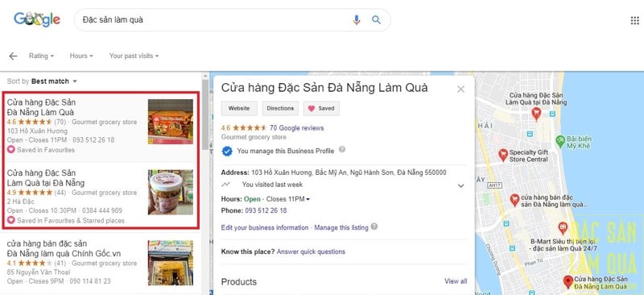Select the Specialty Gift Store Central map pin

tap(503, 155)
